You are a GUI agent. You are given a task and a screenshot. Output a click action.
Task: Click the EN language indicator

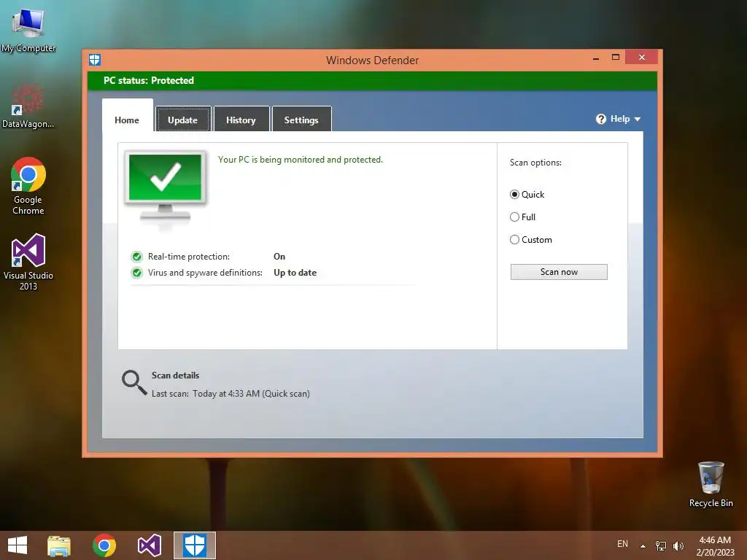coord(622,544)
